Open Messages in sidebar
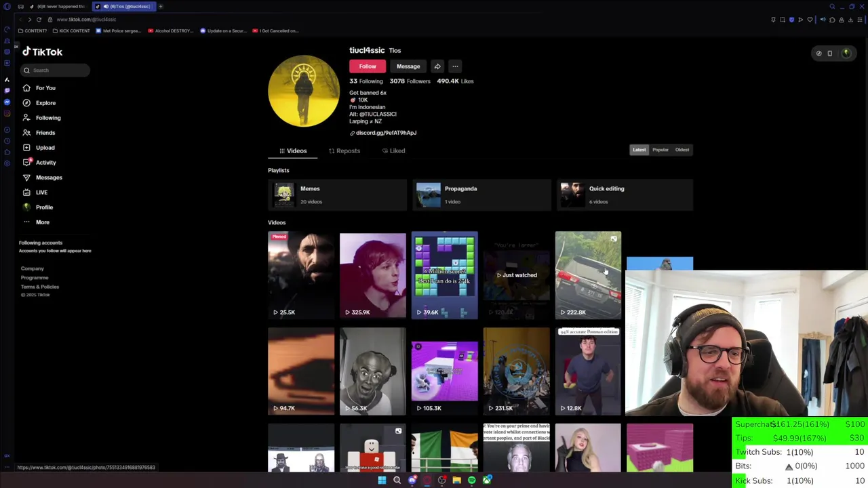Viewport: 868px width, 488px height. [42, 178]
